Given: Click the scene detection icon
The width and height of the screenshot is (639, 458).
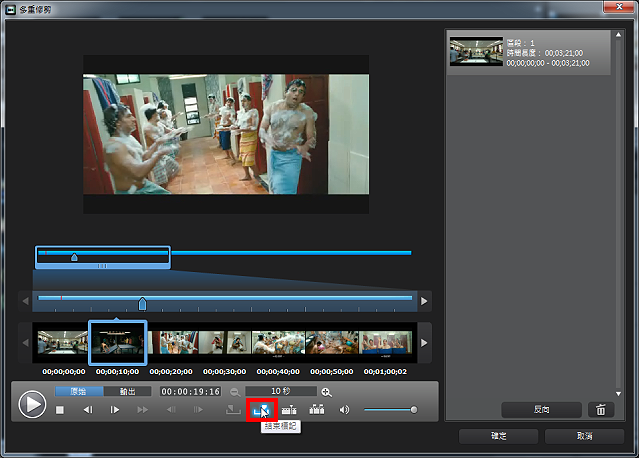Looking at the screenshot, I should coord(289,410).
